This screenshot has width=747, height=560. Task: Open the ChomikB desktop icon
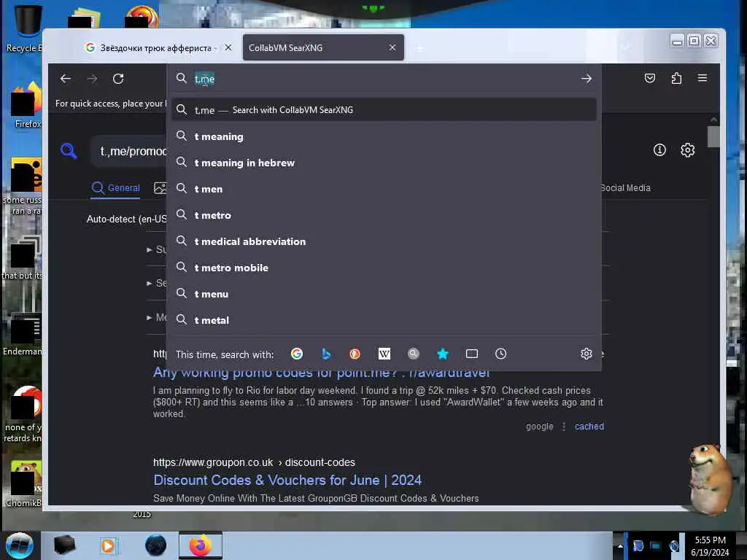pos(25,484)
